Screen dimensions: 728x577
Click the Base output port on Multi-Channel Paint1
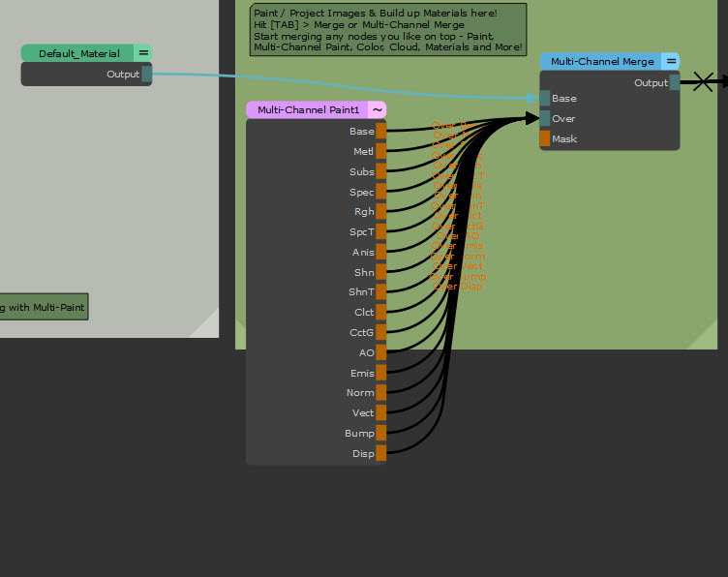point(381,131)
